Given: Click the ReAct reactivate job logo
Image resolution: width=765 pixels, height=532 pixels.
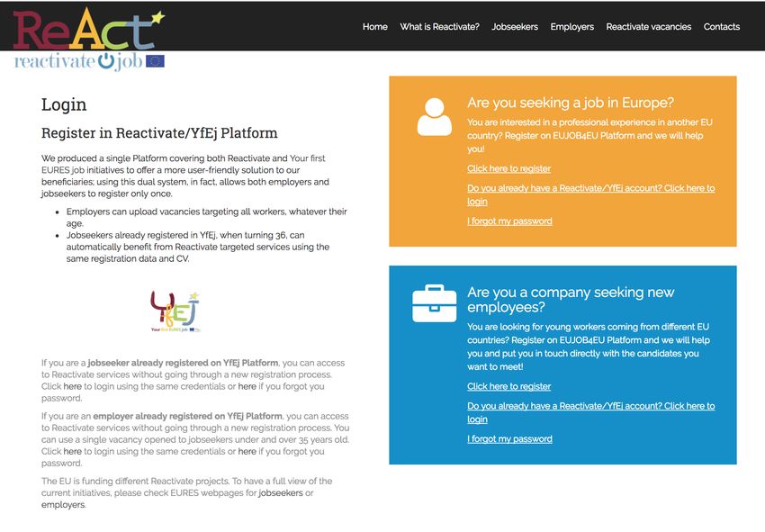Looking at the screenshot, I should (x=89, y=40).
